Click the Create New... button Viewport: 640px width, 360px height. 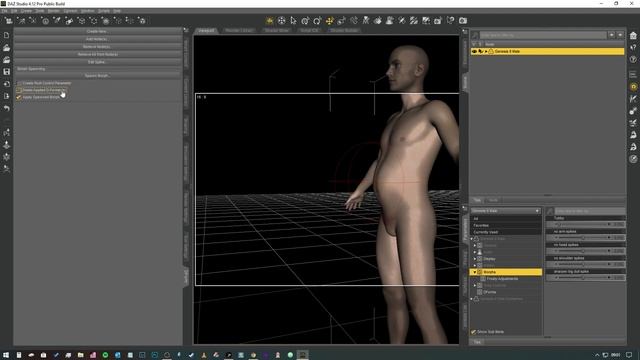[x=97, y=31]
